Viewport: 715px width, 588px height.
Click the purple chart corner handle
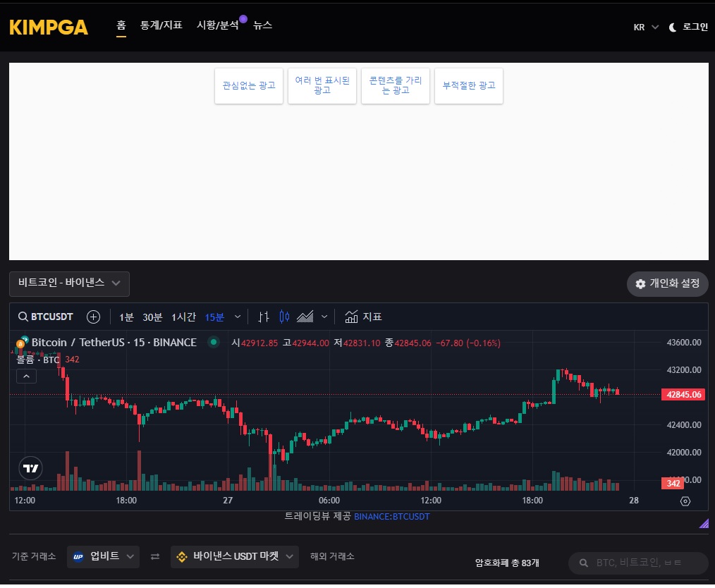[704, 523]
